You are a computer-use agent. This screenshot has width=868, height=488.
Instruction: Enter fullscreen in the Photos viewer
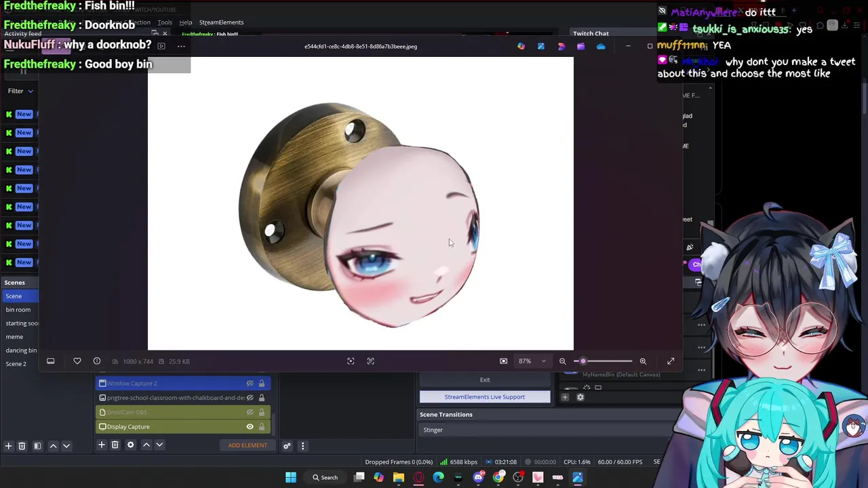pos(671,361)
